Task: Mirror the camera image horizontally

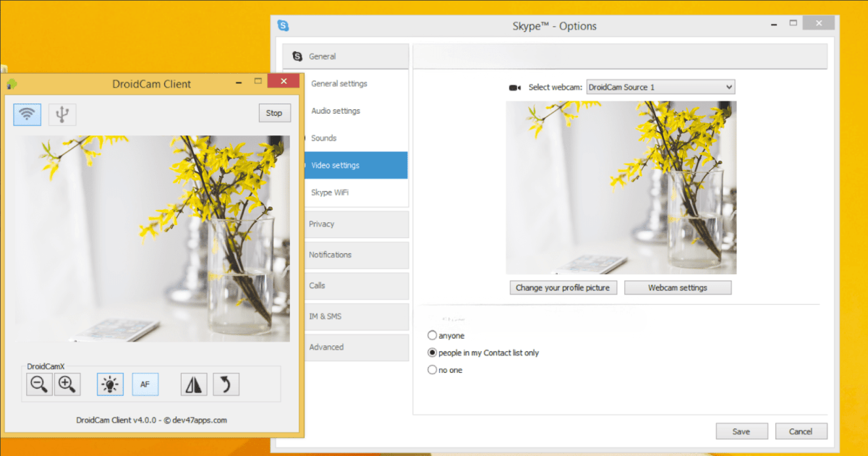Action: click(x=192, y=384)
